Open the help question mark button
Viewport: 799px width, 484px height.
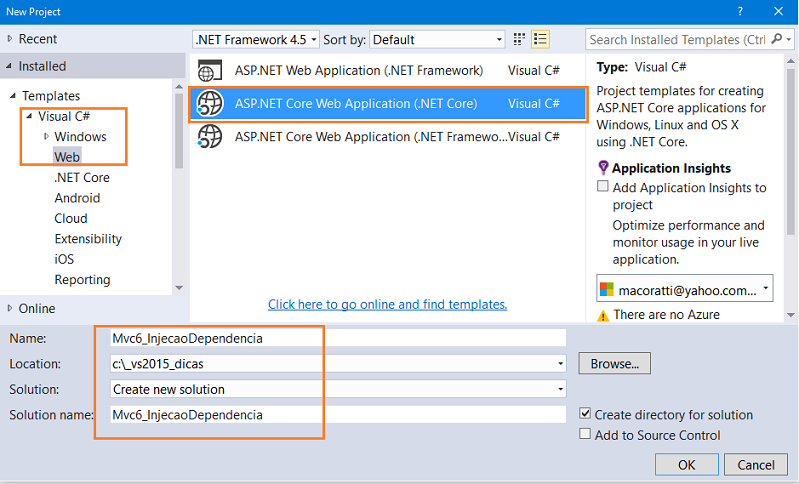point(740,12)
